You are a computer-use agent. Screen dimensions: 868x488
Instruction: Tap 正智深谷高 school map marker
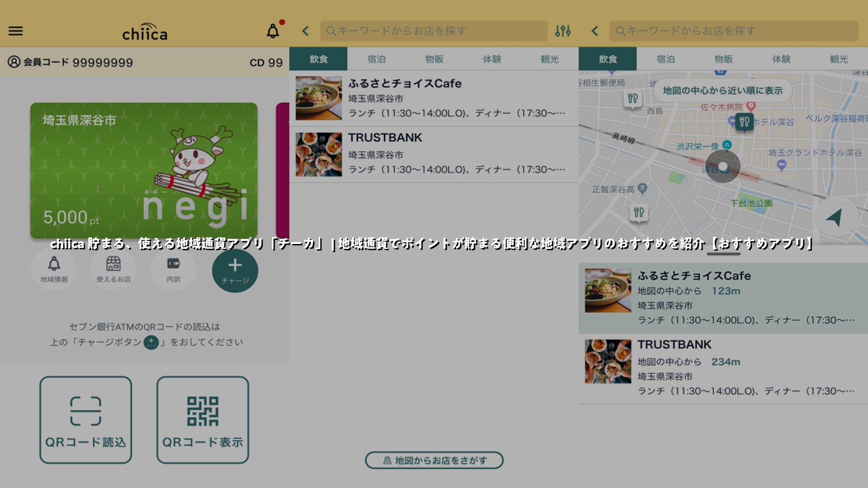[x=642, y=188]
